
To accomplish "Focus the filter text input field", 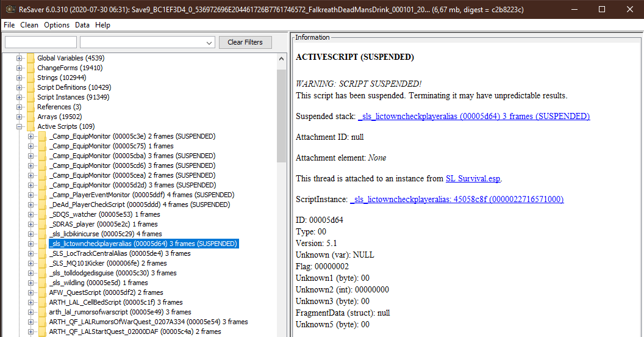I will point(41,42).
